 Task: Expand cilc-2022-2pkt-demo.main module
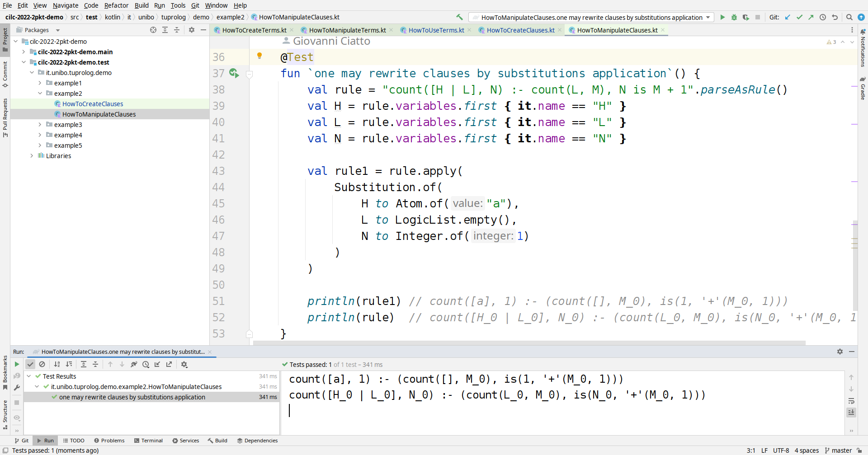pyautogui.click(x=24, y=52)
